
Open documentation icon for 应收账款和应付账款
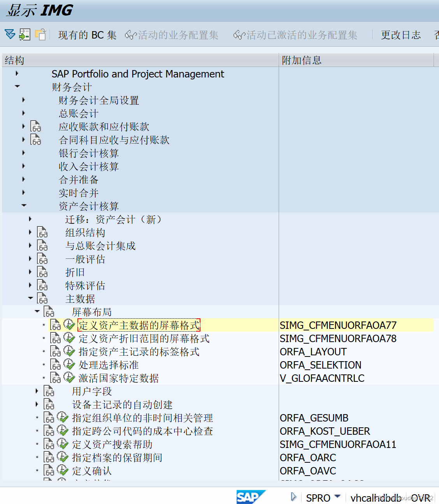(36, 126)
